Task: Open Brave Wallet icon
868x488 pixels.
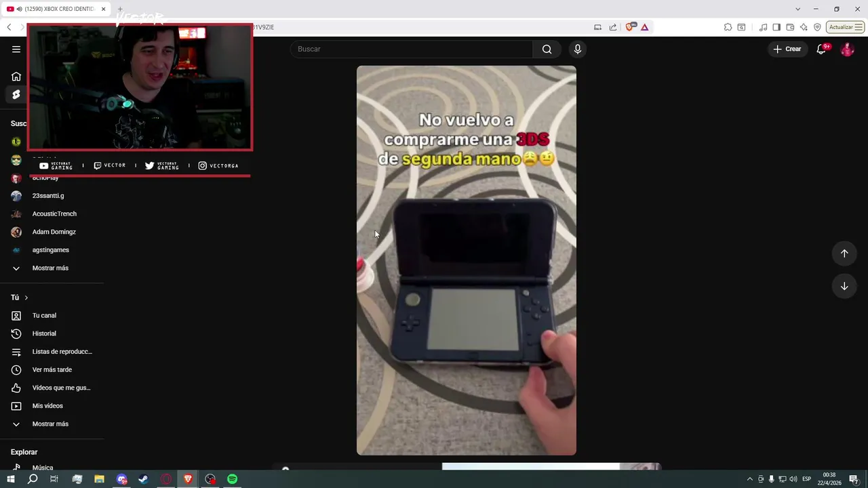Action: point(790,27)
